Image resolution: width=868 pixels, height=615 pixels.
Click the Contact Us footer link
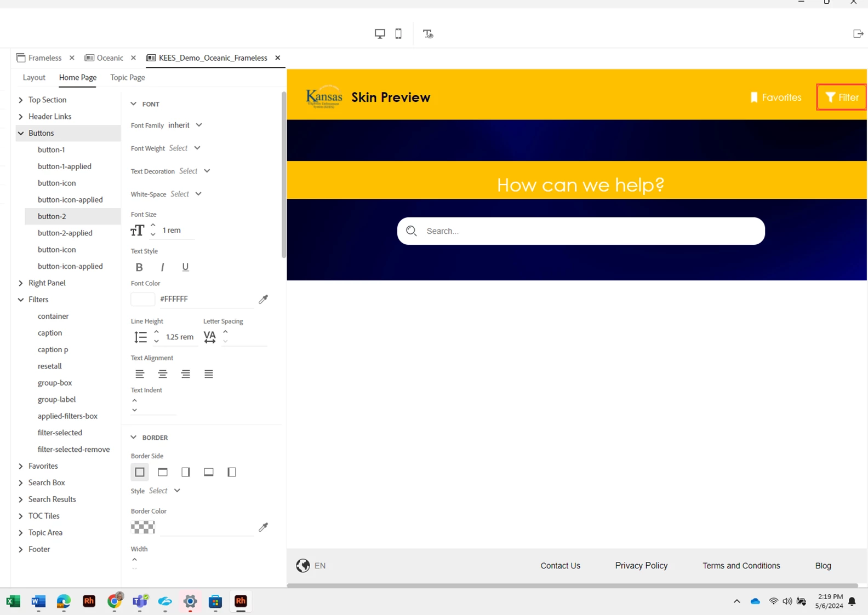tap(560, 566)
